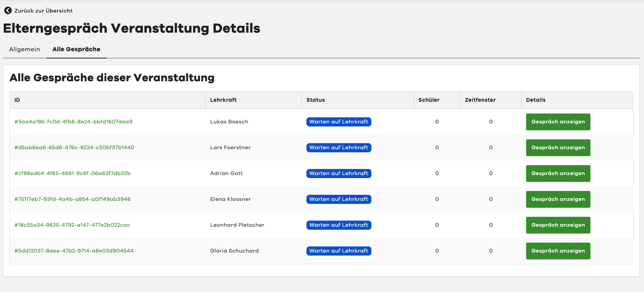Select ID link starting with #18c55a34
644x292 pixels.
pos(72,225)
